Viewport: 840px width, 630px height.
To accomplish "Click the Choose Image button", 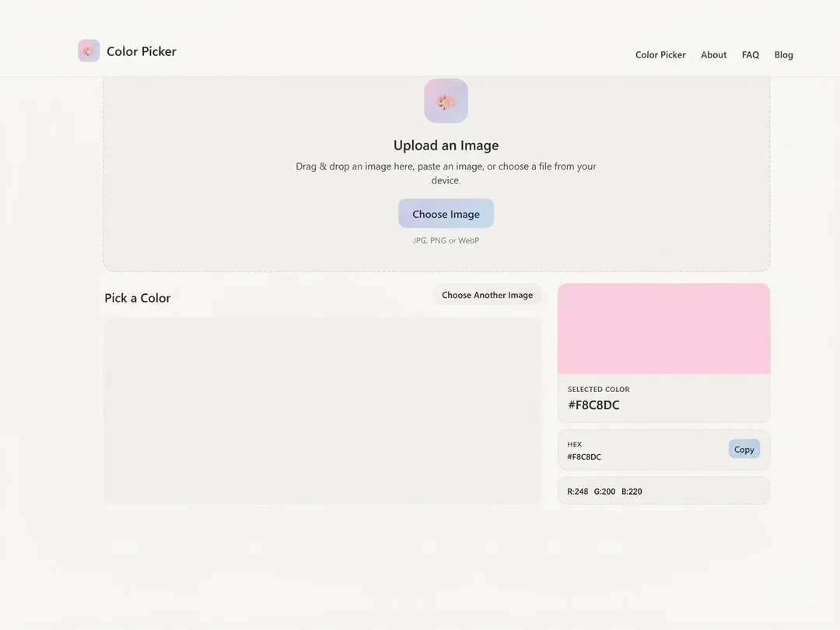I will [446, 214].
